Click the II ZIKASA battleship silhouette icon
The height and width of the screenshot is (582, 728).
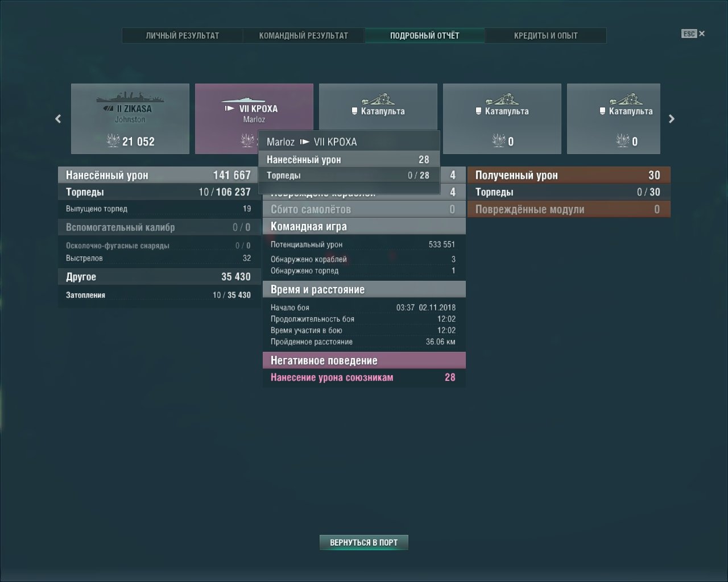tap(130, 97)
